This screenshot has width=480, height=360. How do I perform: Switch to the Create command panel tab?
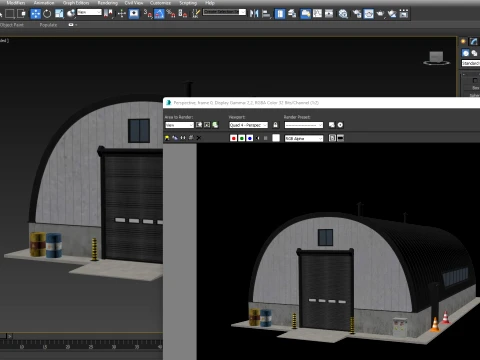(x=463, y=41)
